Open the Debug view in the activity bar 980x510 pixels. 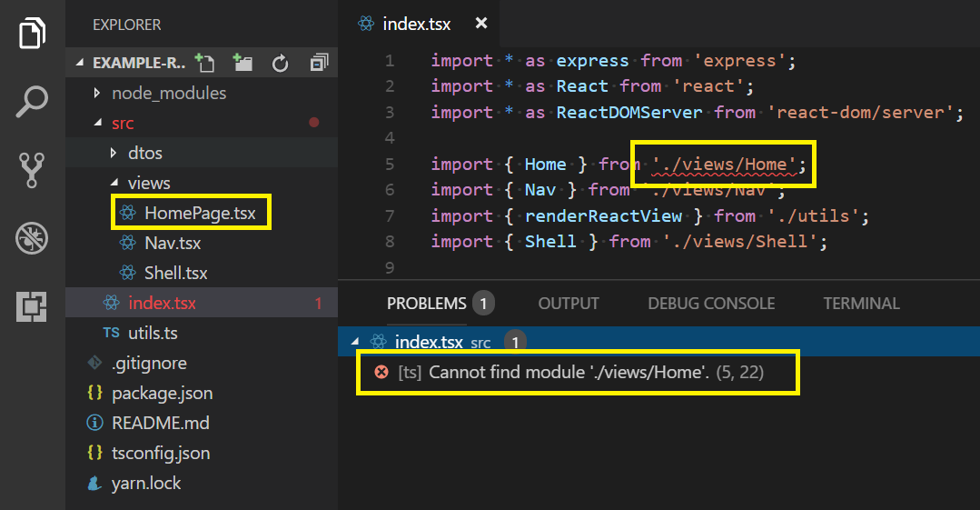[x=32, y=238]
